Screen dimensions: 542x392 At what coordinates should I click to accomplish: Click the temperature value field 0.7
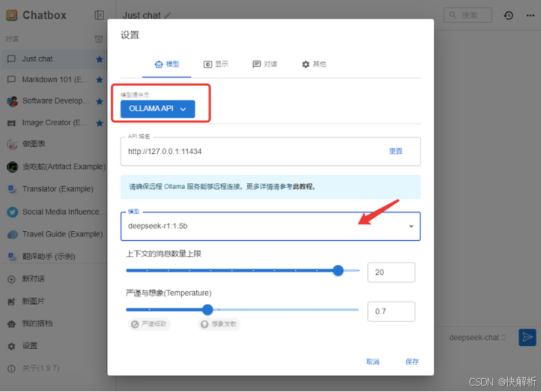(x=391, y=311)
